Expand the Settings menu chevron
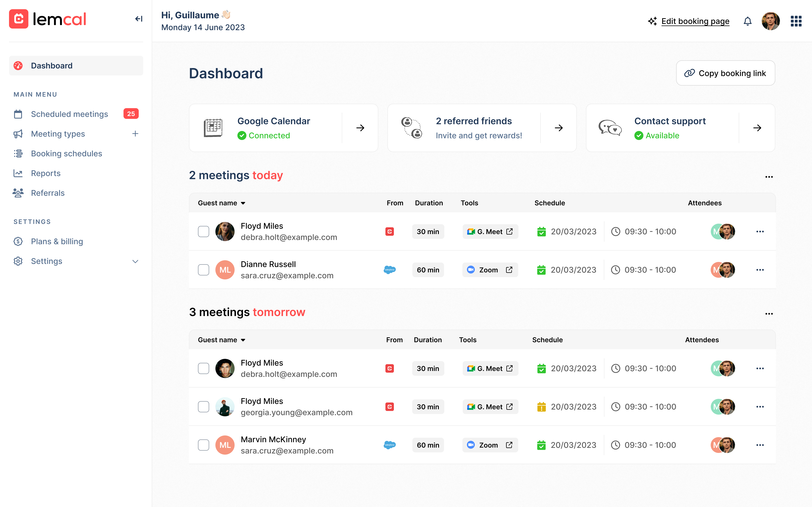The width and height of the screenshot is (812, 507). pos(135,261)
